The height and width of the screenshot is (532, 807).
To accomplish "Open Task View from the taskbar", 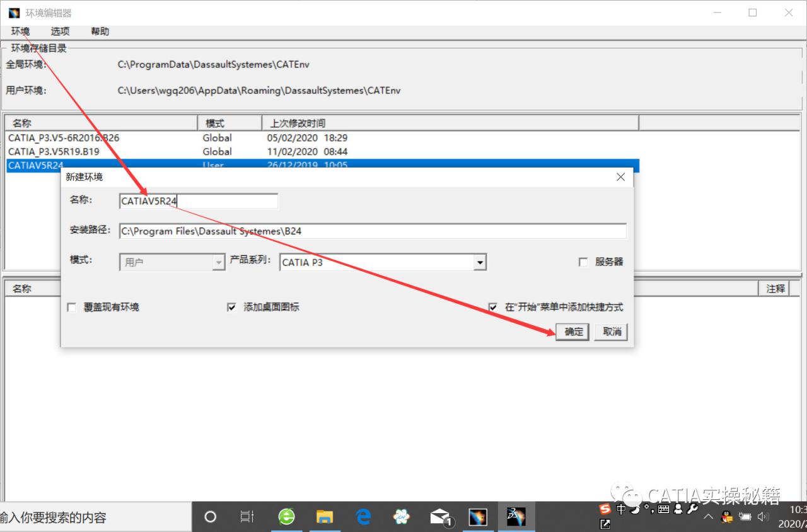I will tap(247, 517).
